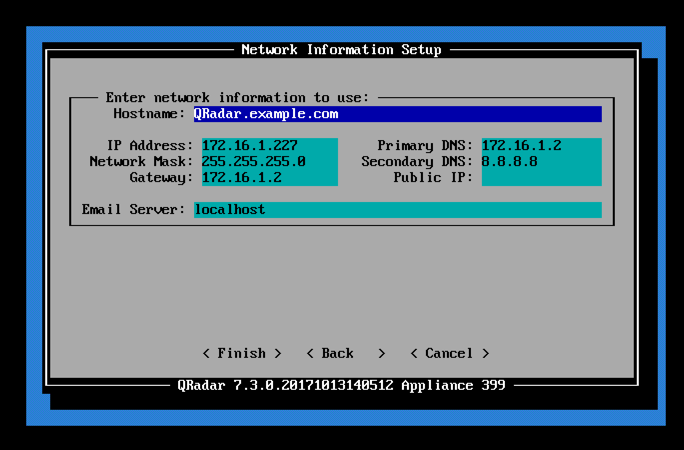Click the Hostname label

coord(149,114)
